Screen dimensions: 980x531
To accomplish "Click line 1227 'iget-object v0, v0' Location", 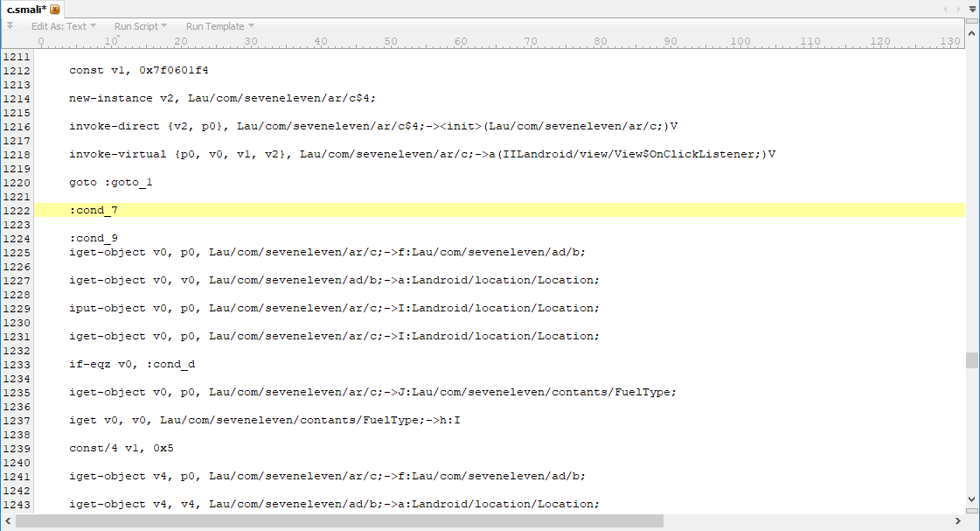I will pyautogui.click(x=334, y=280).
